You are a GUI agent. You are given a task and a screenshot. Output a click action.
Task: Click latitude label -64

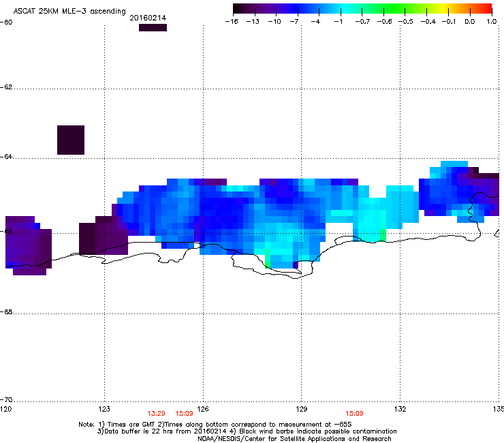pyautogui.click(x=6, y=157)
